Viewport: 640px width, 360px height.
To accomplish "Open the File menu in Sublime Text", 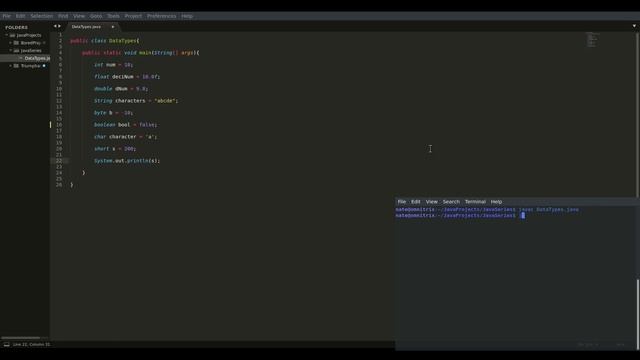I will (7, 16).
